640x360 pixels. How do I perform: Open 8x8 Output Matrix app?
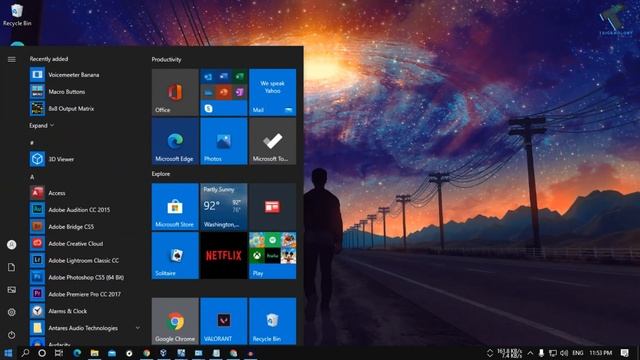(x=84, y=109)
